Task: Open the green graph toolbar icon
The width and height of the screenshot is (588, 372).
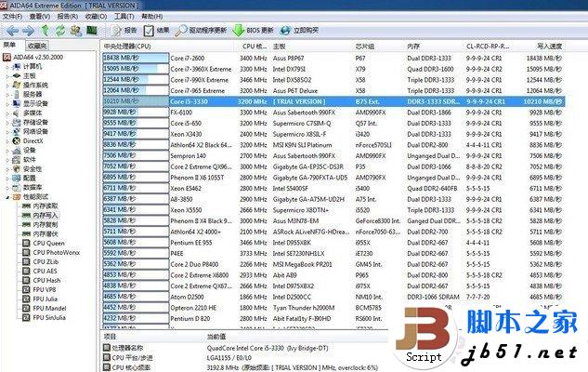Action: [92, 30]
